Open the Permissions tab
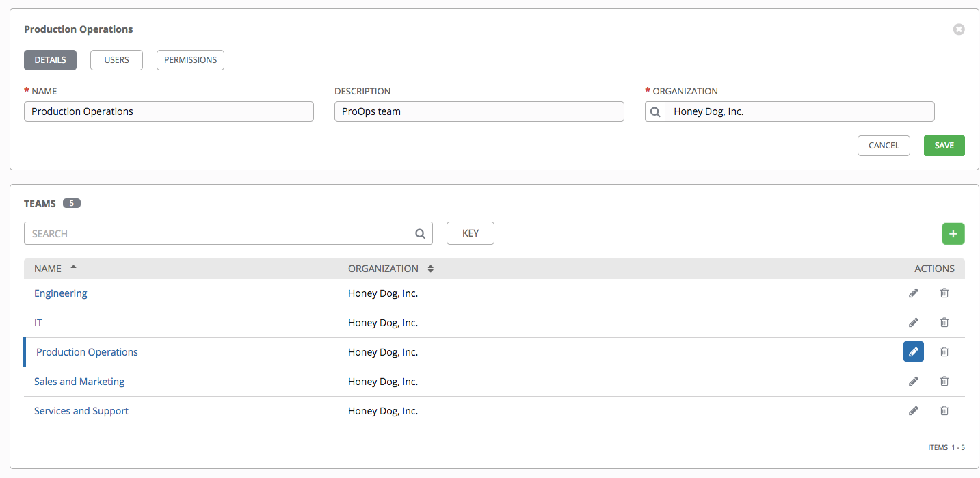The height and width of the screenshot is (478, 980). click(x=190, y=60)
